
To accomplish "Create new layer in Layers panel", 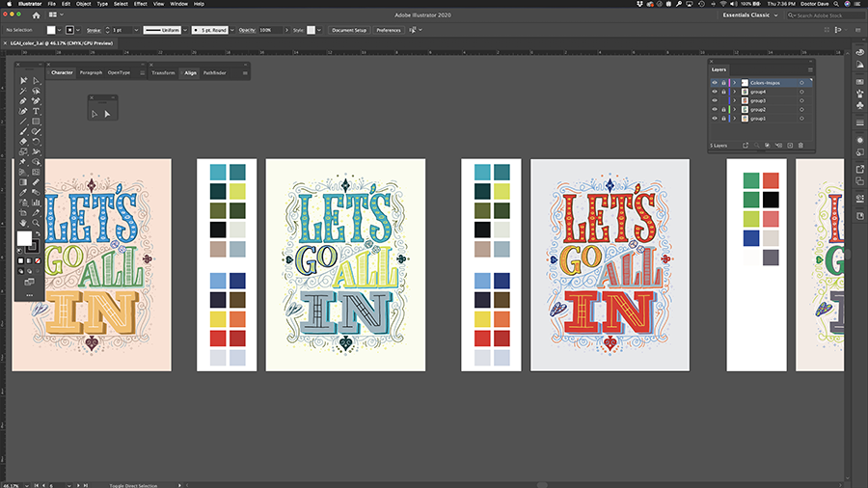I will (x=790, y=146).
